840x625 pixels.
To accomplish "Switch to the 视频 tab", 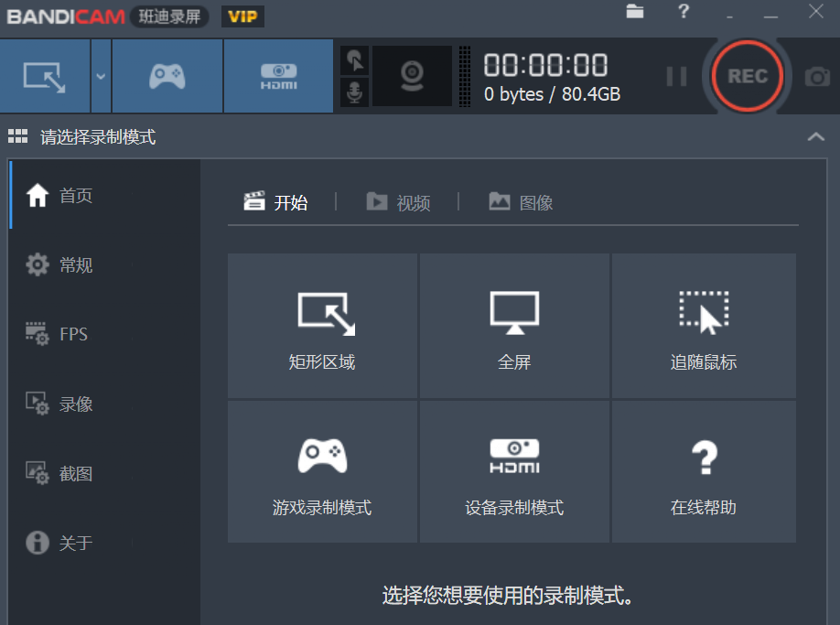I will point(398,202).
